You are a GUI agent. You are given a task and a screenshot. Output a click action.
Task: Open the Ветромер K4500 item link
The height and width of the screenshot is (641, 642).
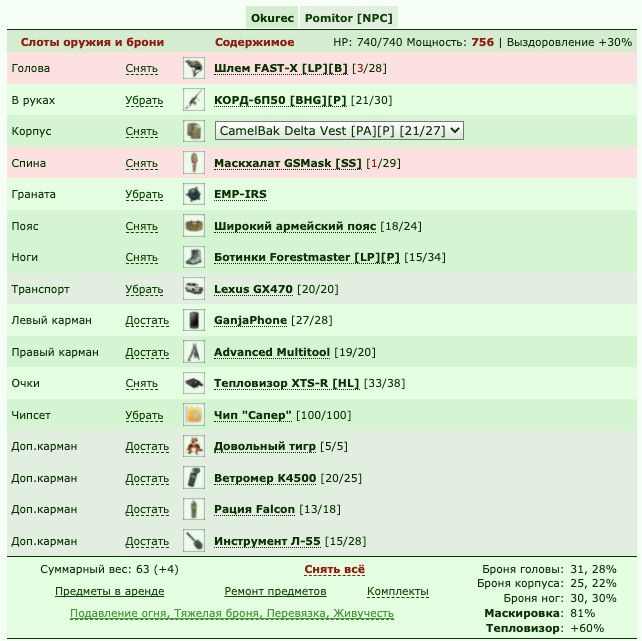[x=265, y=478]
